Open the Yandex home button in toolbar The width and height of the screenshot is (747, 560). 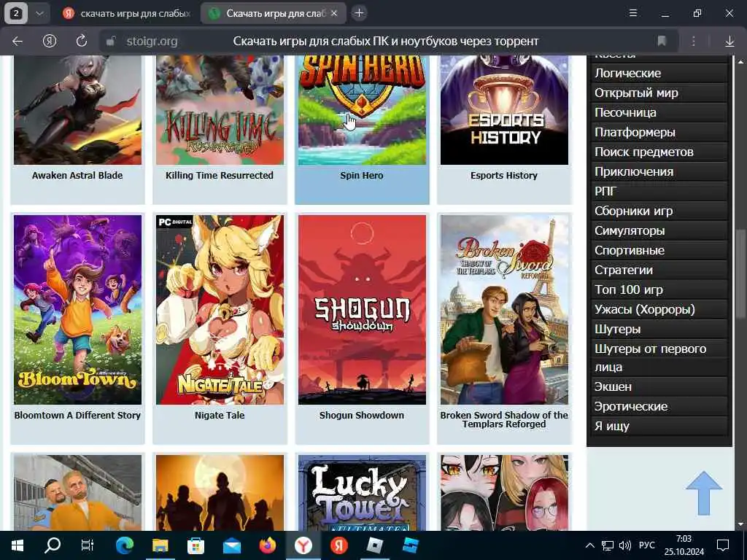coord(50,42)
